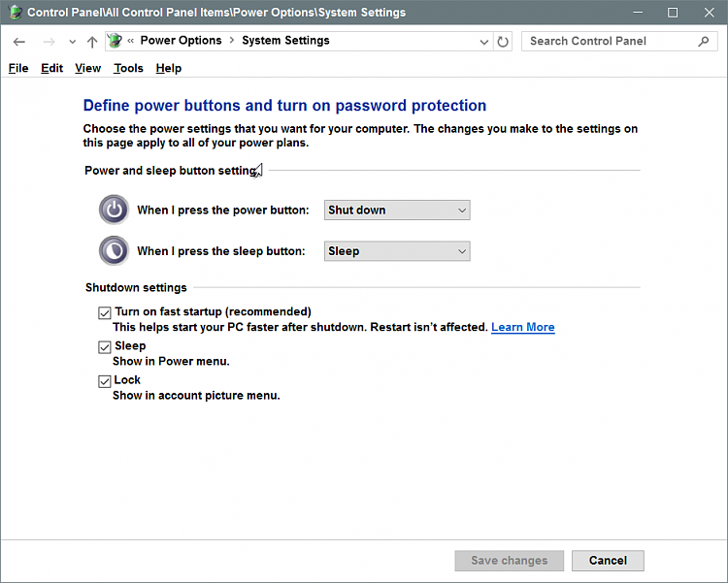
Task: Uncheck Sleep in Power menu
Action: point(105,347)
